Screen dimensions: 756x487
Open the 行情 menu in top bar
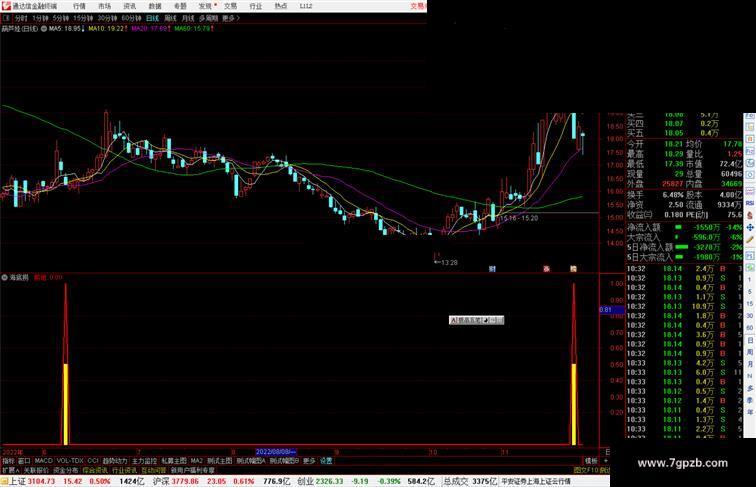pyautogui.click(x=79, y=6)
